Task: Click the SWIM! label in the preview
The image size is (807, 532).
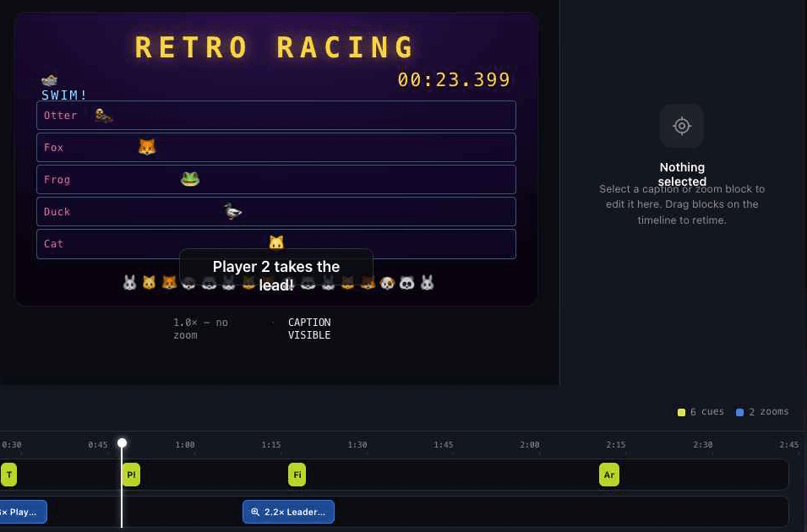Action: (x=64, y=95)
